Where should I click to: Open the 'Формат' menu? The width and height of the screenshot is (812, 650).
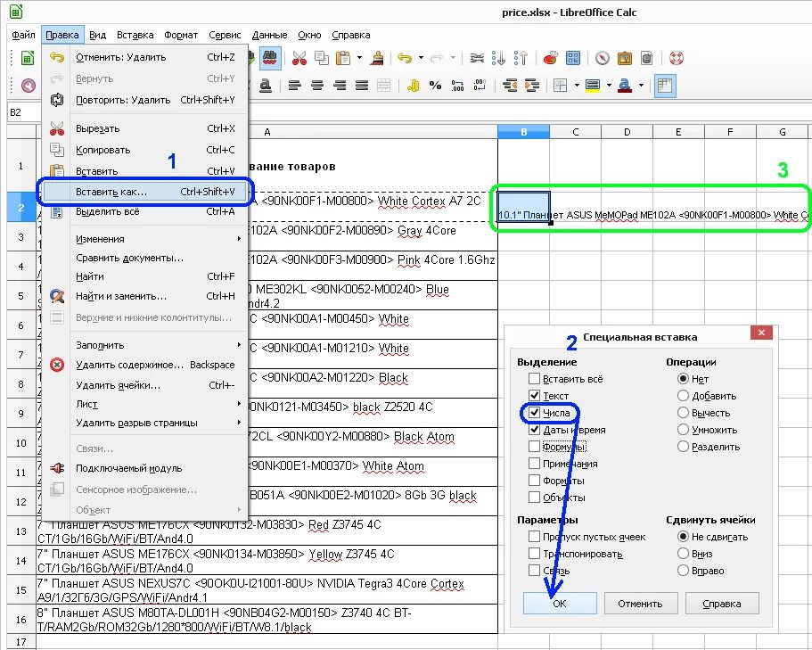pyautogui.click(x=181, y=35)
